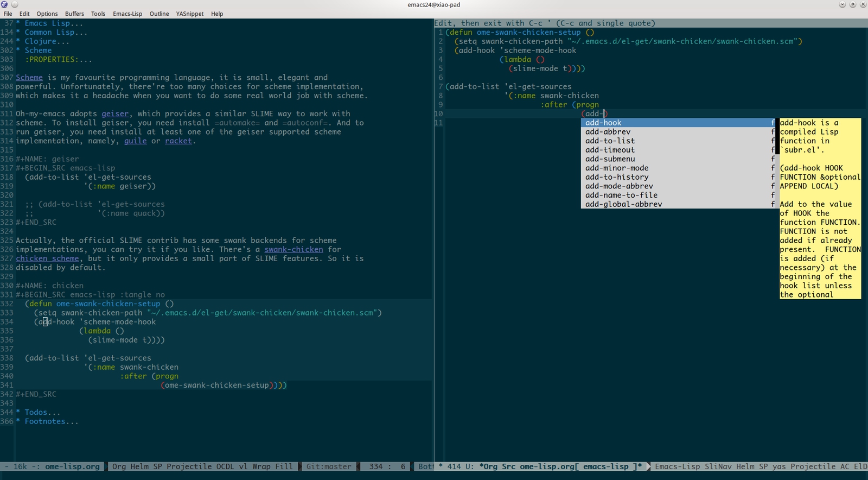Minimize the Emacs window
Viewport: 868px width, 480px height.
tap(842, 4)
